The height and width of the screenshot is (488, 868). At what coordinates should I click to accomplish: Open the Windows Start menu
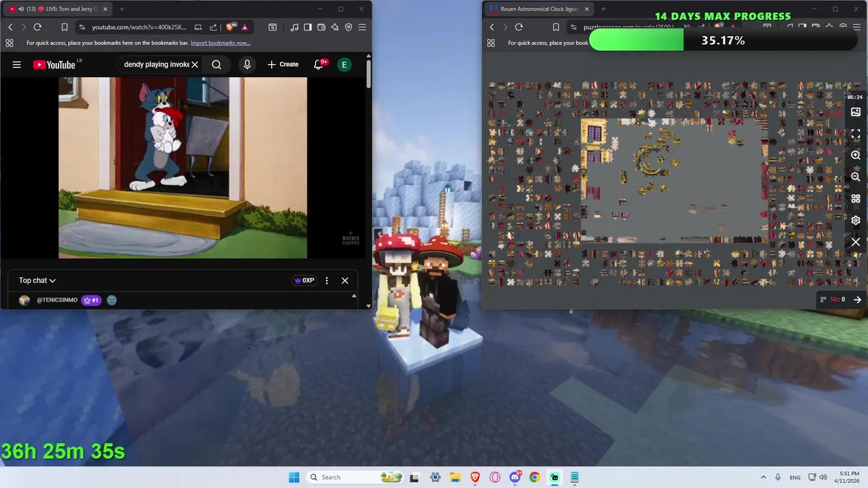pyautogui.click(x=294, y=477)
